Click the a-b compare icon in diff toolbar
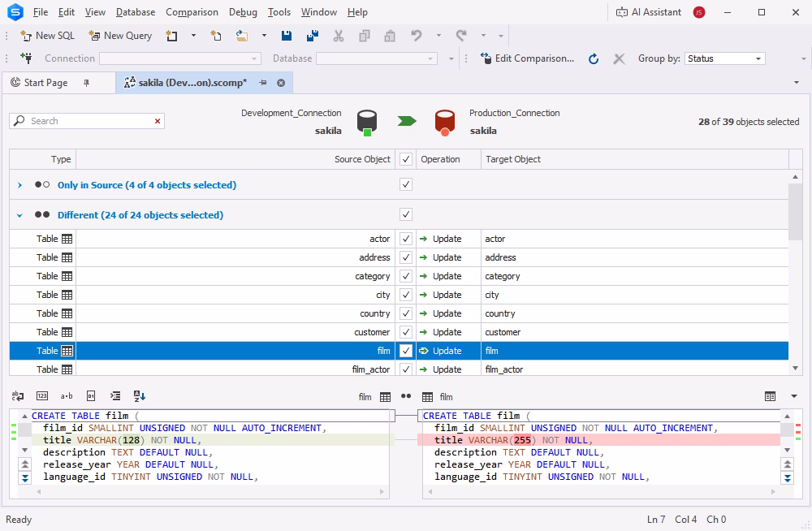The image size is (812, 531). (x=67, y=396)
